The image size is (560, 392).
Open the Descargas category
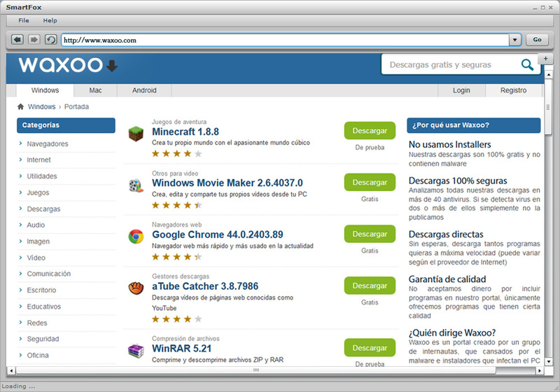(43, 209)
